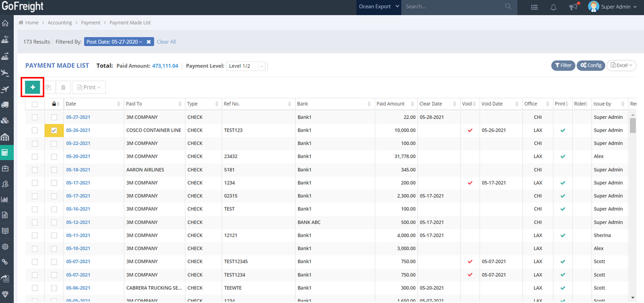The image size is (644, 303).
Task: Click the copy icon next to add button
Action: 48,88
